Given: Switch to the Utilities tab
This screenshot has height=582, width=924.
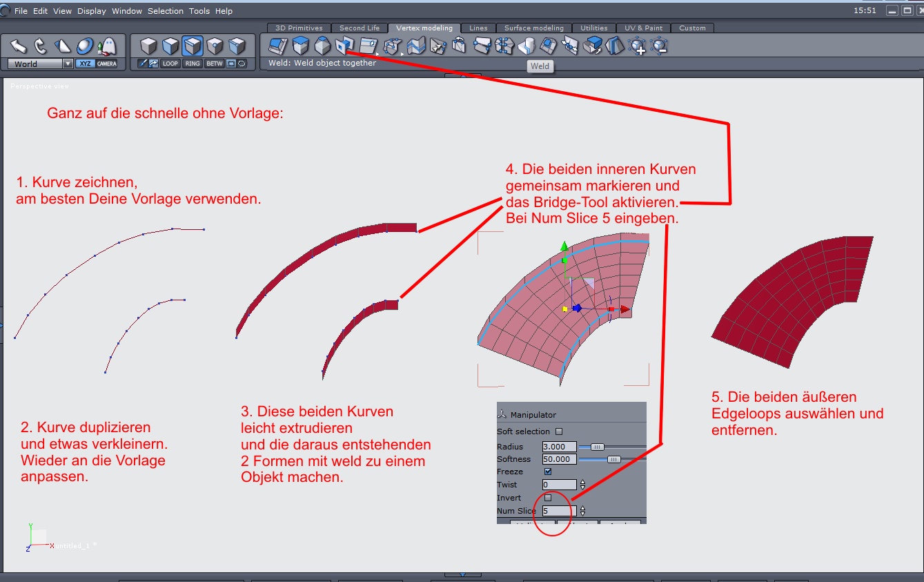Looking at the screenshot, I should [594, 28].
